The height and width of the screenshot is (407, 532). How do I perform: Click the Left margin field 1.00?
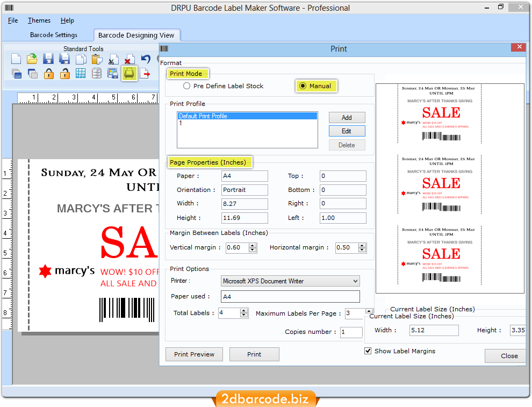tap(343, 218)
